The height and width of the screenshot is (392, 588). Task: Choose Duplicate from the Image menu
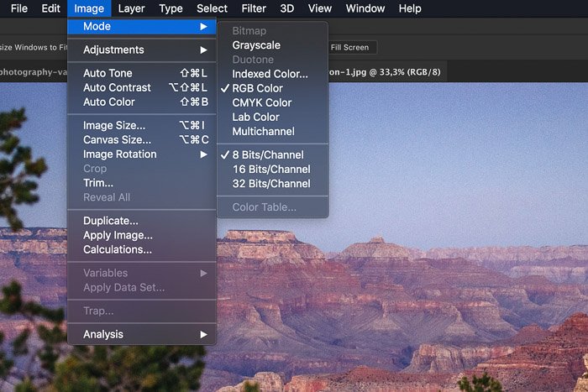coord(111,221)
